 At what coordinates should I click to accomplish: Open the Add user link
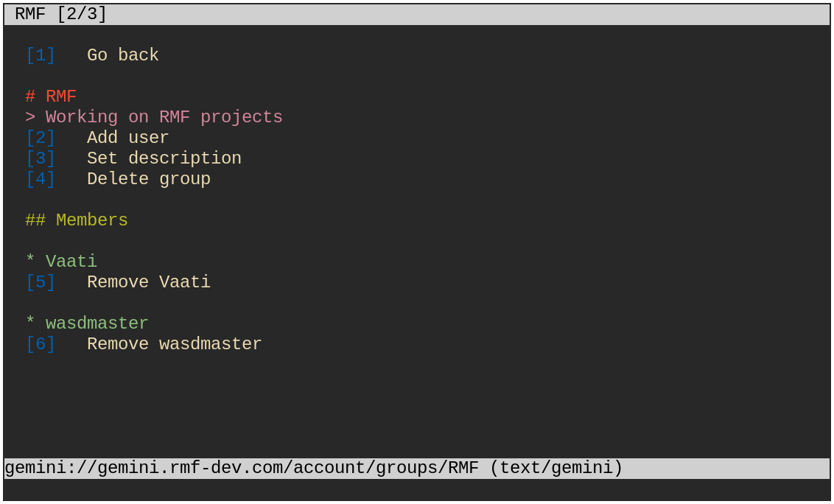[x=127, y=137]
